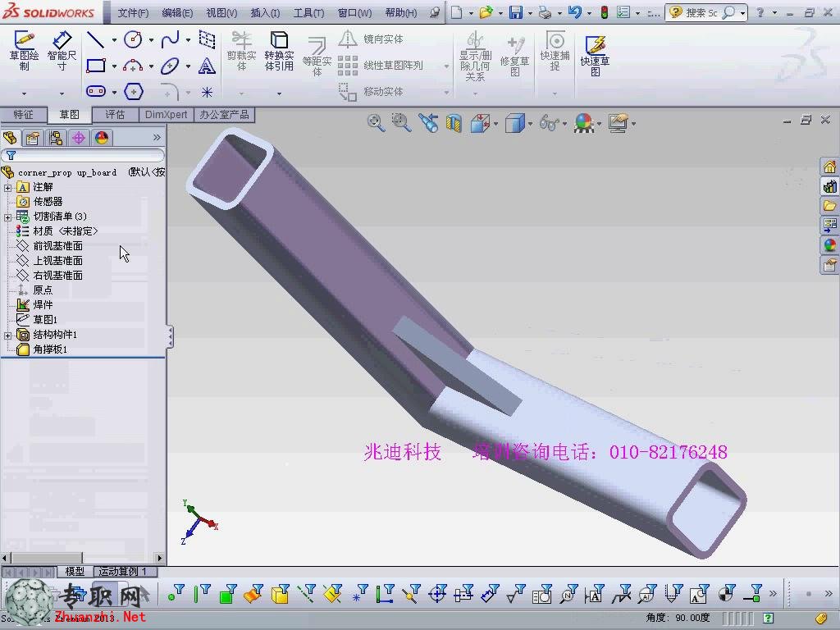Expand the feature tree panel tabs chevron

157,138
